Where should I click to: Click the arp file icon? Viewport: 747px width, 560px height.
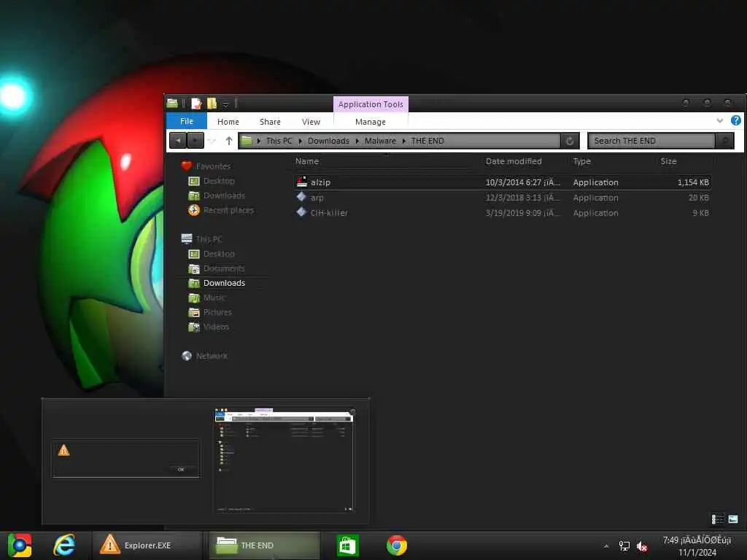(x=301, y=197)
